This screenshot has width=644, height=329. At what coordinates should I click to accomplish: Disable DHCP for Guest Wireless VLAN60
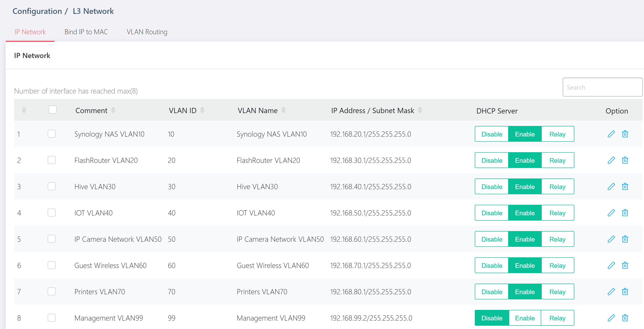pyautogui.click(x=492, y=265)
